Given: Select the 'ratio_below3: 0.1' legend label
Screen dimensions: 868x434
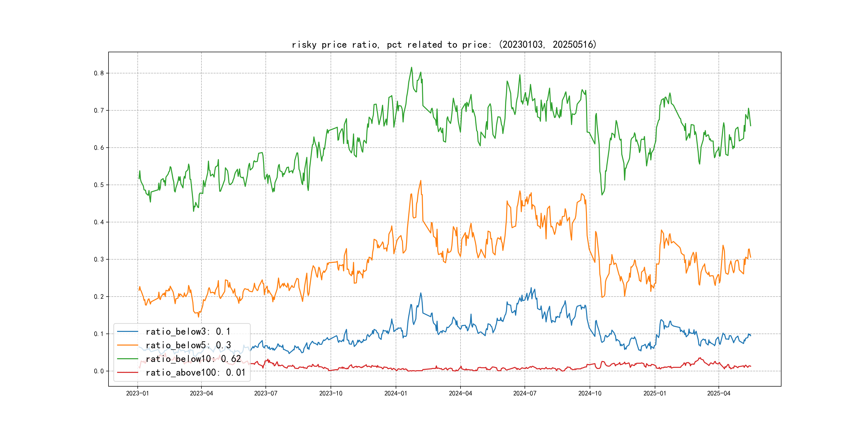Looking at the screenshot, I should (x=188, y=332).
